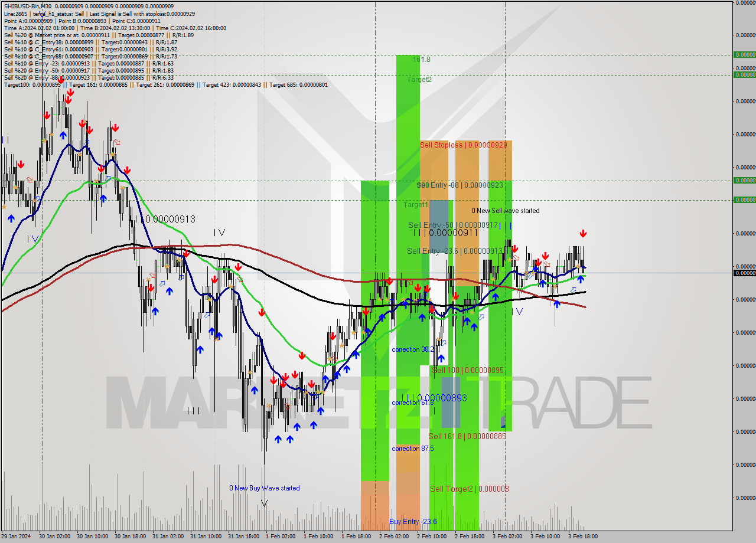Select the '29 Jan 2024' date axis label
Screen dimensions: 756x543
[x=16, y=537]
